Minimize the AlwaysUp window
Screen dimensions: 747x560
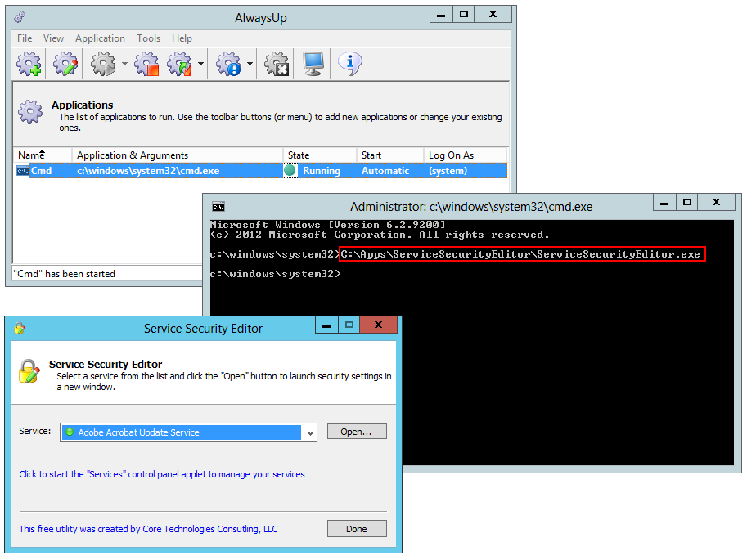pyautogui.click(x=442, y=14)
